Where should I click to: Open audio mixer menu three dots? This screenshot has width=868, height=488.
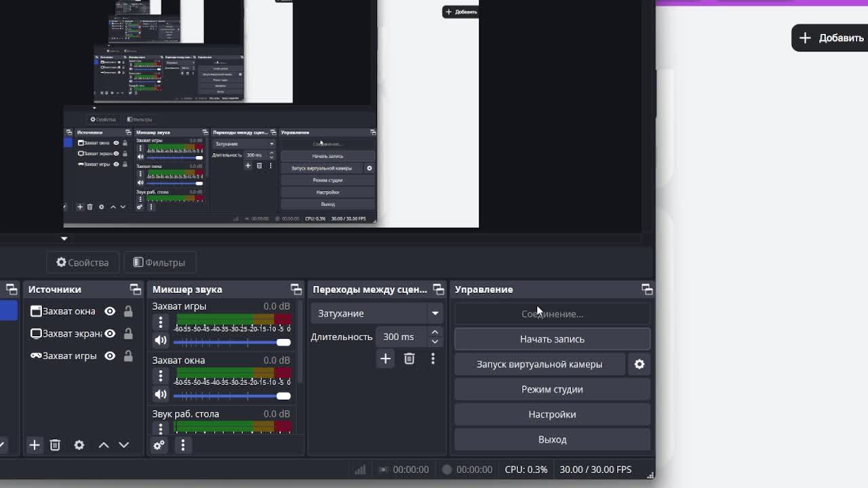pyautogui.click(x=182, y=445)
